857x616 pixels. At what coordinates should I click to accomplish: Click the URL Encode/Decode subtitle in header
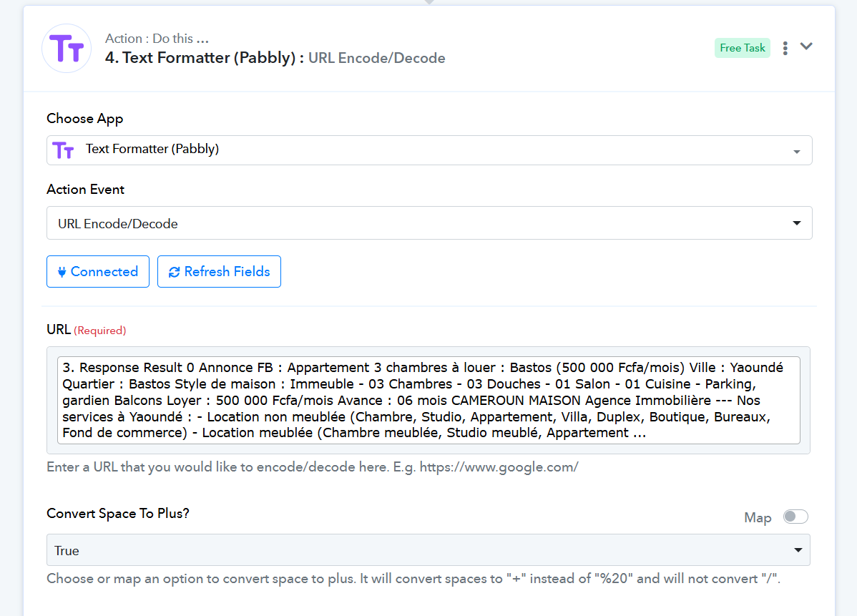(x=377, y=58)
